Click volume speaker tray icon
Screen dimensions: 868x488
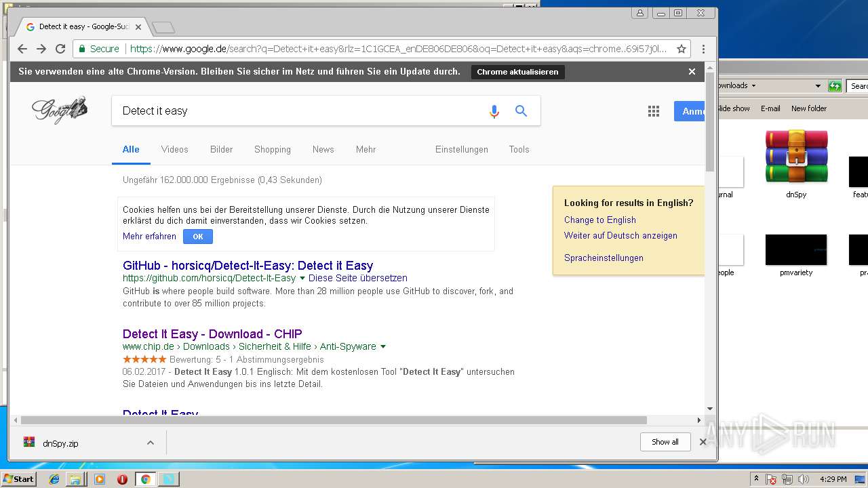(804, 479)
